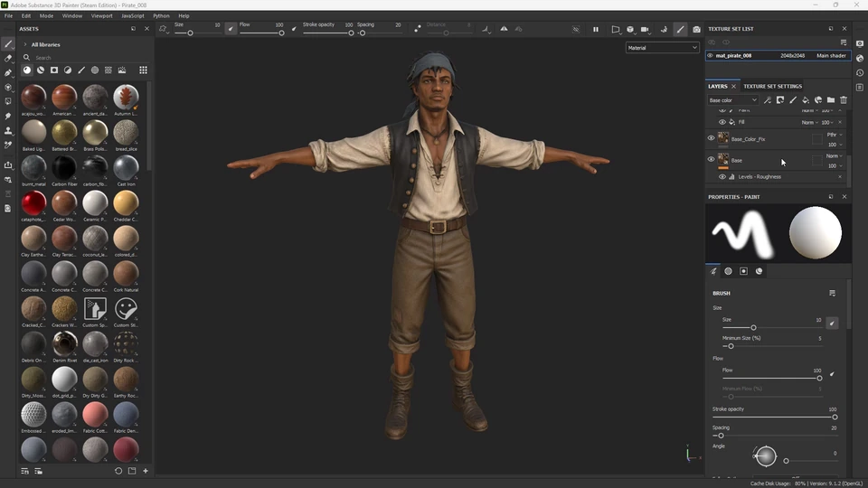Select the Material picker eyedropper tool

point(8,145)
